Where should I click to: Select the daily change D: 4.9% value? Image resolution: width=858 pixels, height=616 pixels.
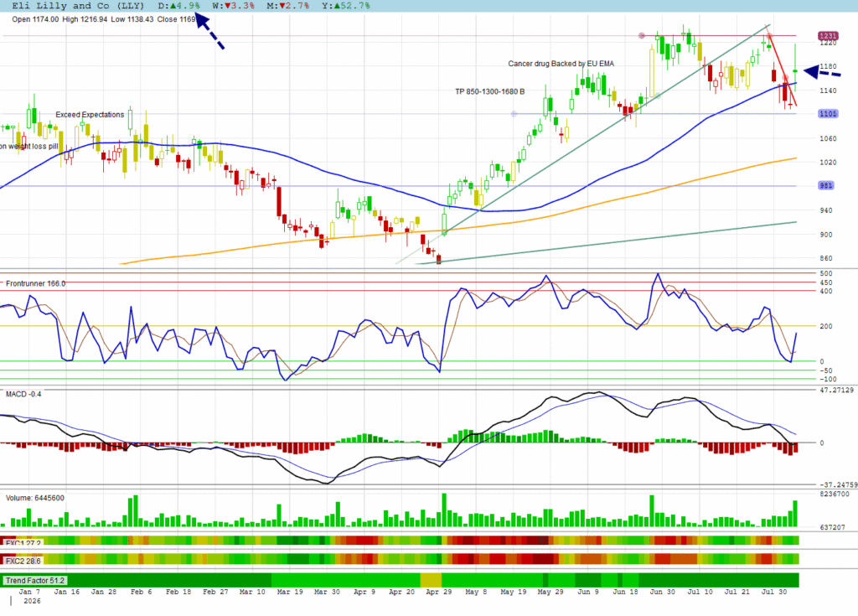coord(179,6)
